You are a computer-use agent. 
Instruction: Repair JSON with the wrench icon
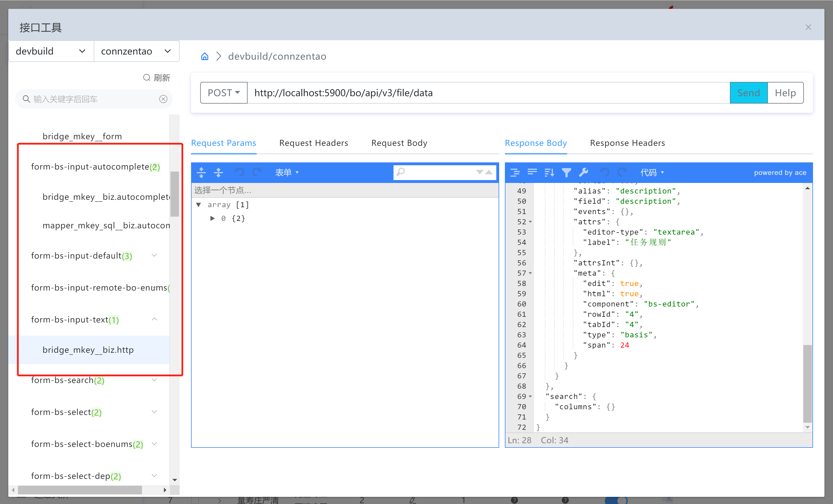click(584, 173)
